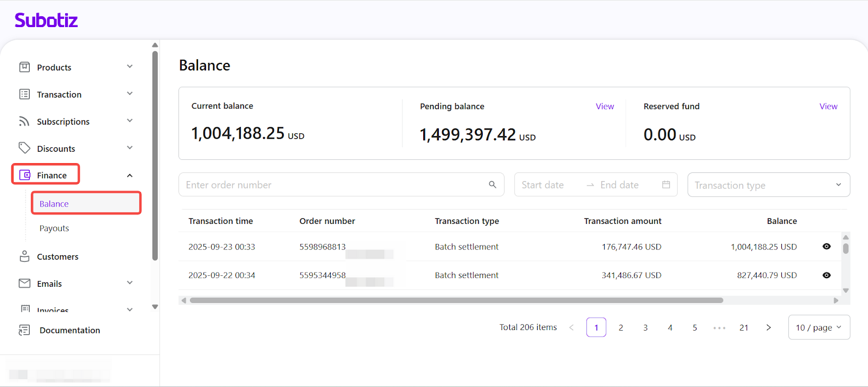The image size is (868, 387).
Task: View details of the 2025-09-23 transaction eye icon
Action: pyautogui.click(x=826, y=247)
